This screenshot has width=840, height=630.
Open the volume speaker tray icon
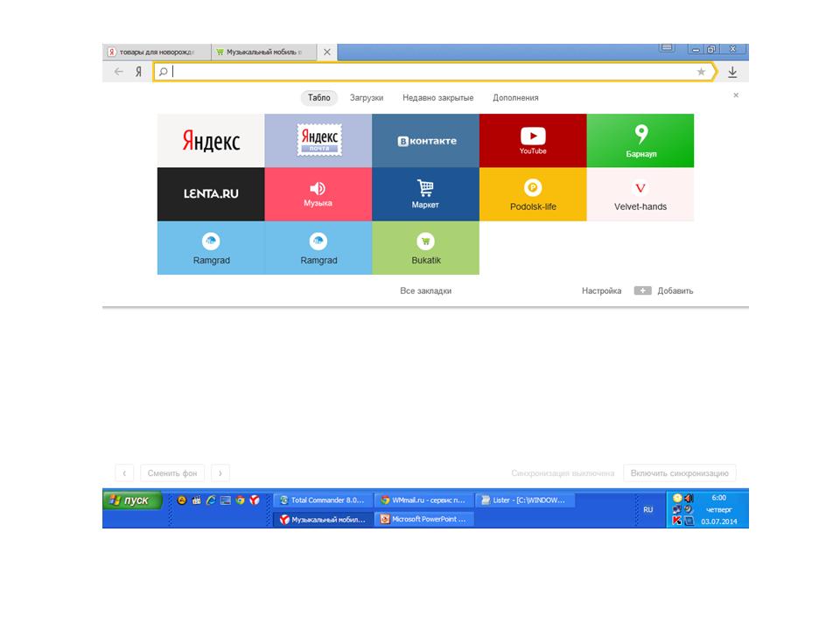click(689, 498)
